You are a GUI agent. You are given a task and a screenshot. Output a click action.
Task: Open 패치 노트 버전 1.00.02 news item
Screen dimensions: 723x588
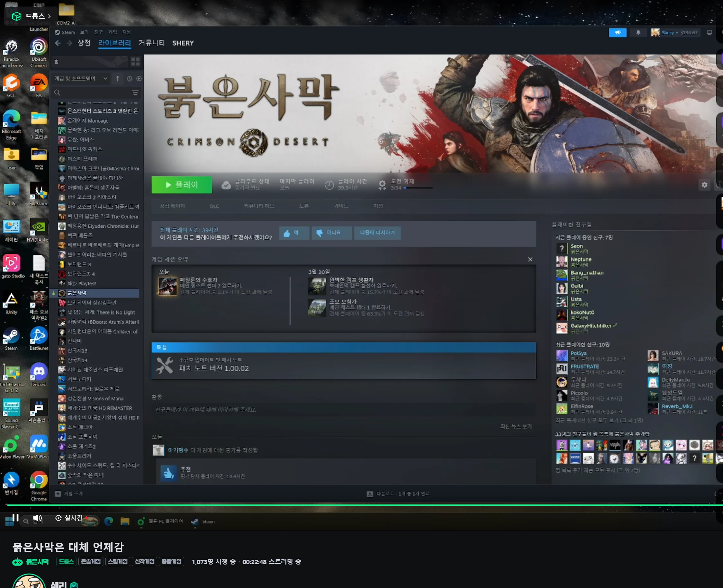click(343, 365)
